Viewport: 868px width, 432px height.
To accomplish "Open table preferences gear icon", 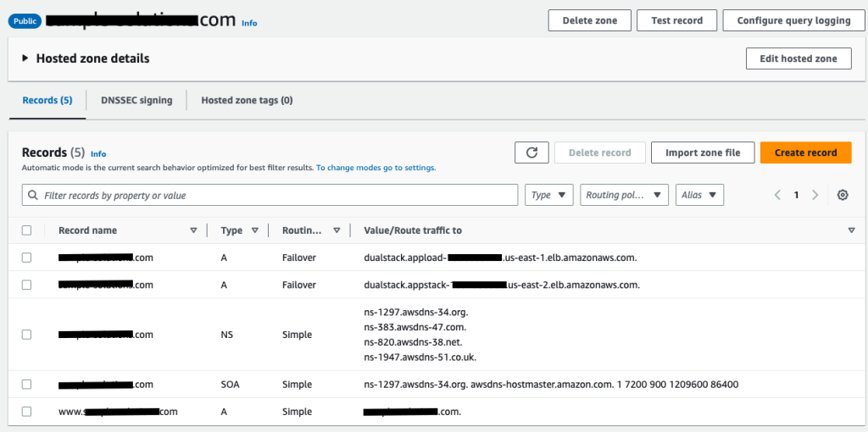I will pos(843,195).
